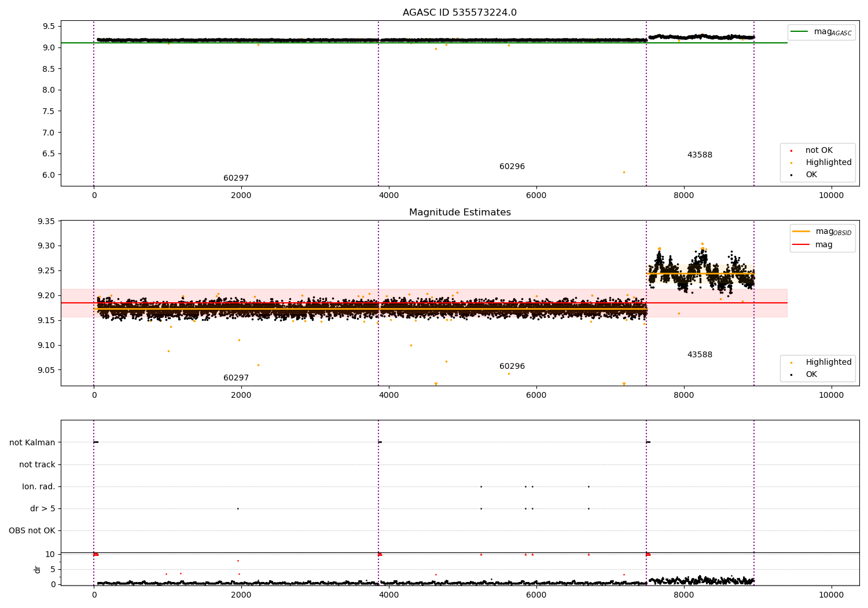Select "Highlighted" legend entry in top plot

click(x=829, y=163)
